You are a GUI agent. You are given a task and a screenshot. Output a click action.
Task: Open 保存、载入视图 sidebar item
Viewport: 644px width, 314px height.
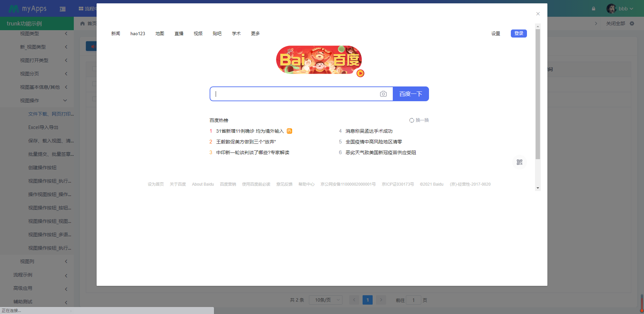pos(51,141)
